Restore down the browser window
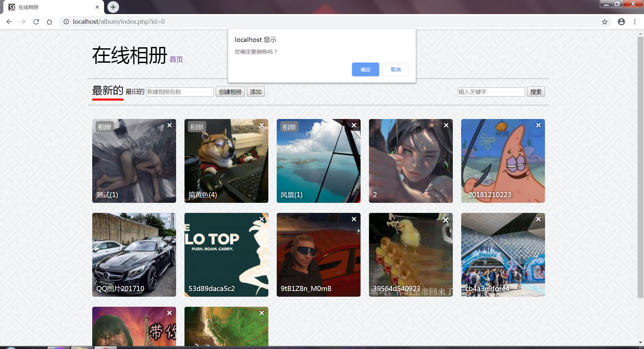Screen dimensions: 644x349 point(617,4)
